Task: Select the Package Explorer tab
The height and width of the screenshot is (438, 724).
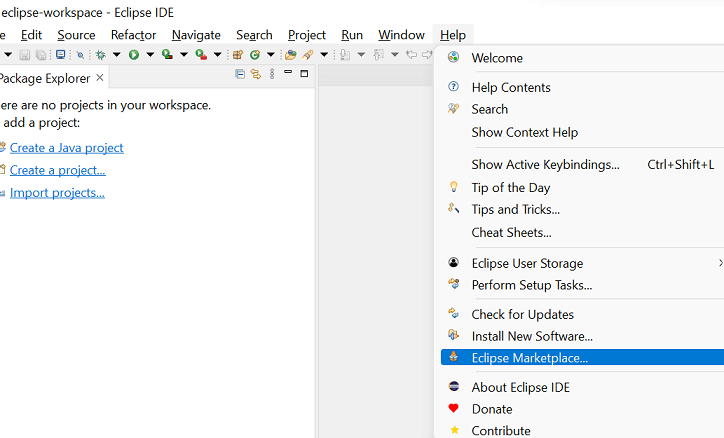Action: (45, 78)
